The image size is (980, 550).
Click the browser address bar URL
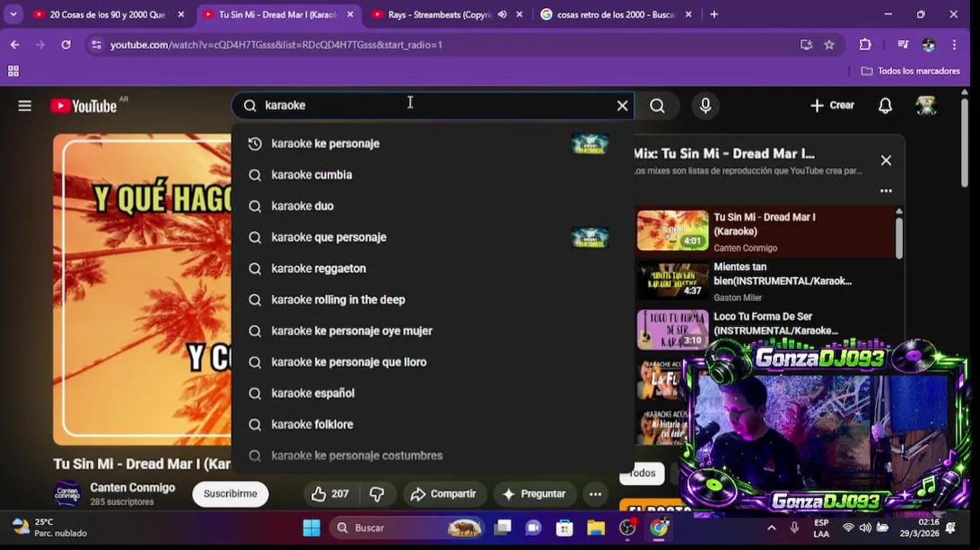click(276, 45)
